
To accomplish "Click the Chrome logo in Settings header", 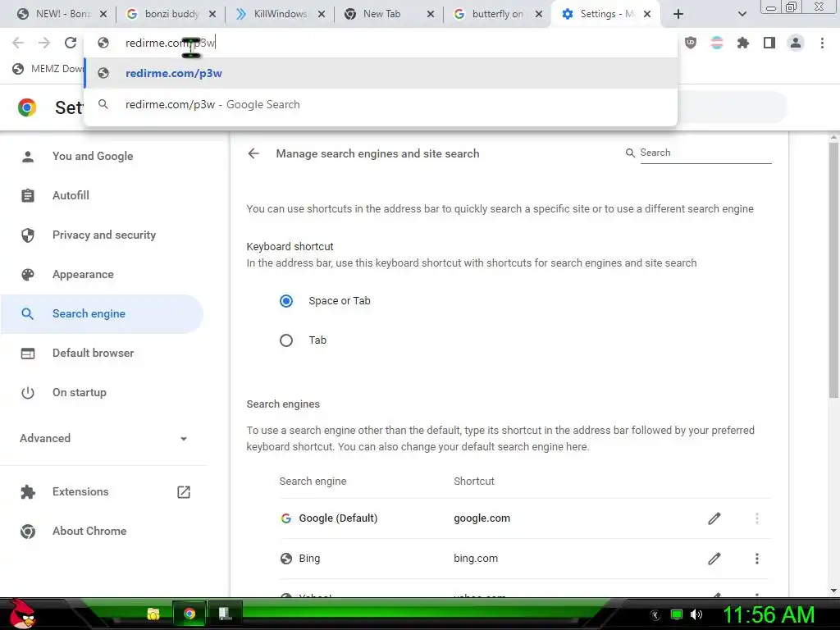I will (27, 107).
